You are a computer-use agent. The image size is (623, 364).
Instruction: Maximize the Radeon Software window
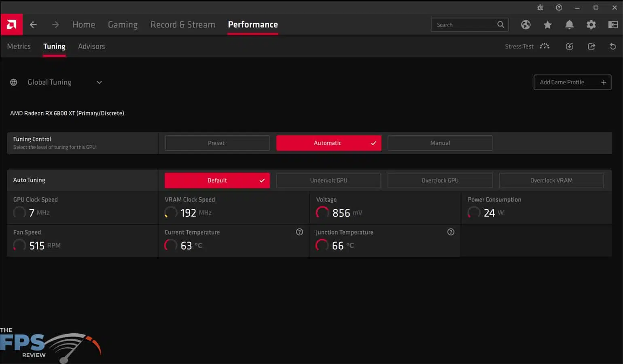click(x=596, y=8)
